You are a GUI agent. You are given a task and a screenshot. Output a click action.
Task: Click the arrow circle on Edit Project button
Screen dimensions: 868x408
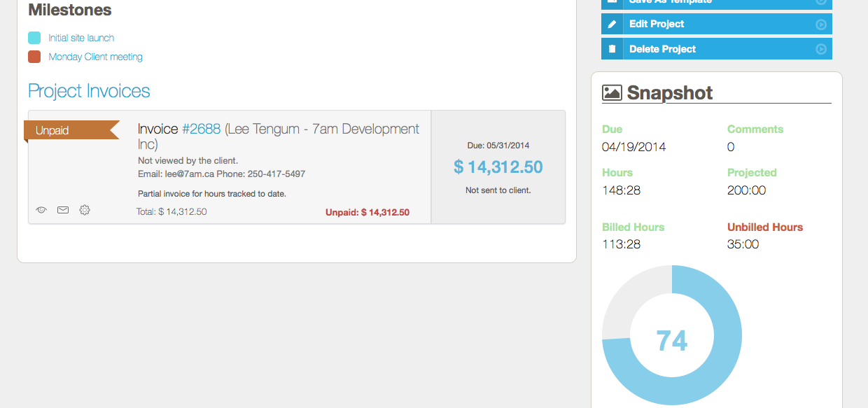pos(821,24)
